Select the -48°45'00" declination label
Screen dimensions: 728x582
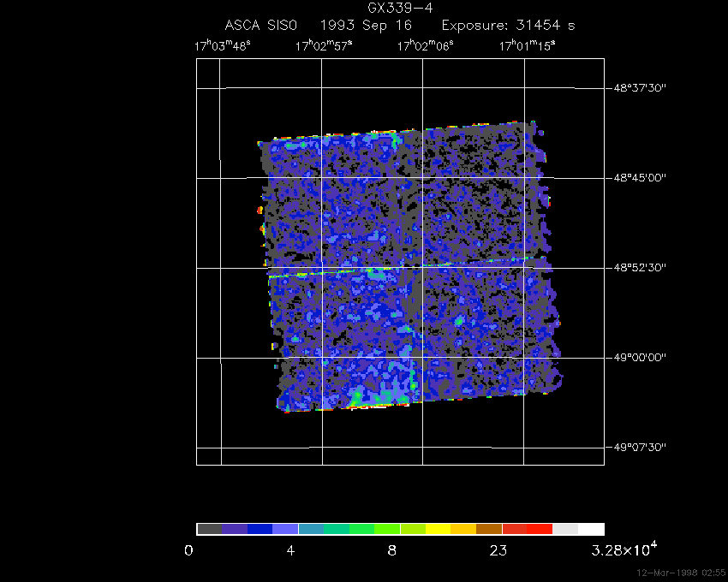pos(636,178)
